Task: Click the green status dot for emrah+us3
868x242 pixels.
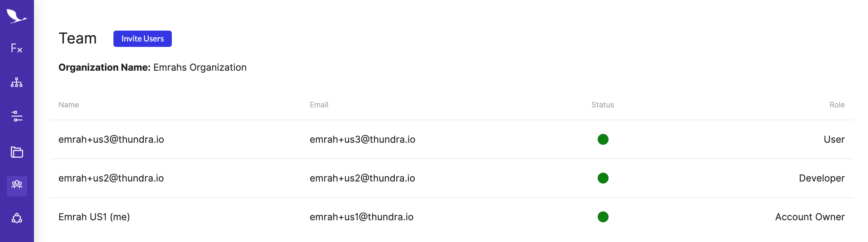Action: click(x=603, y=139)
